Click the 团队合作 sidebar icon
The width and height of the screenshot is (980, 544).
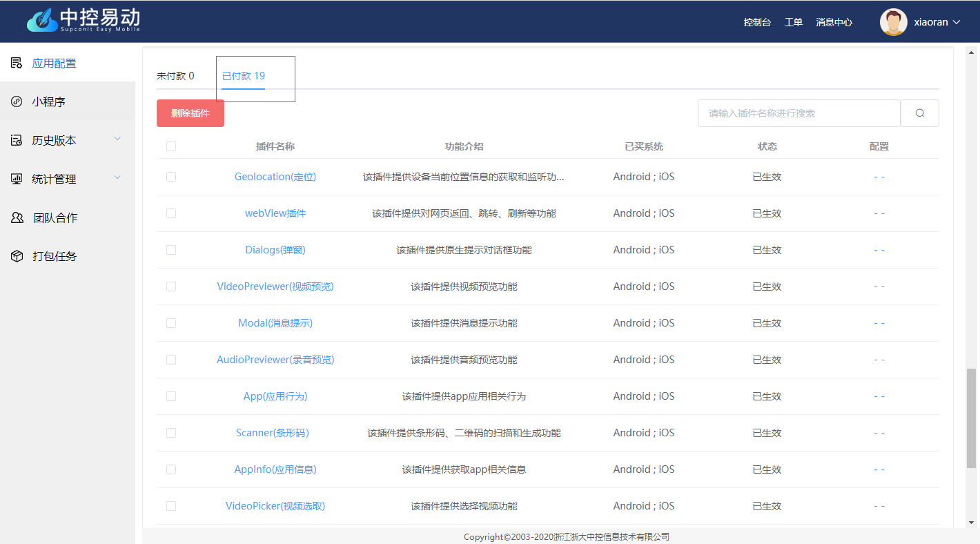(17, 217)
